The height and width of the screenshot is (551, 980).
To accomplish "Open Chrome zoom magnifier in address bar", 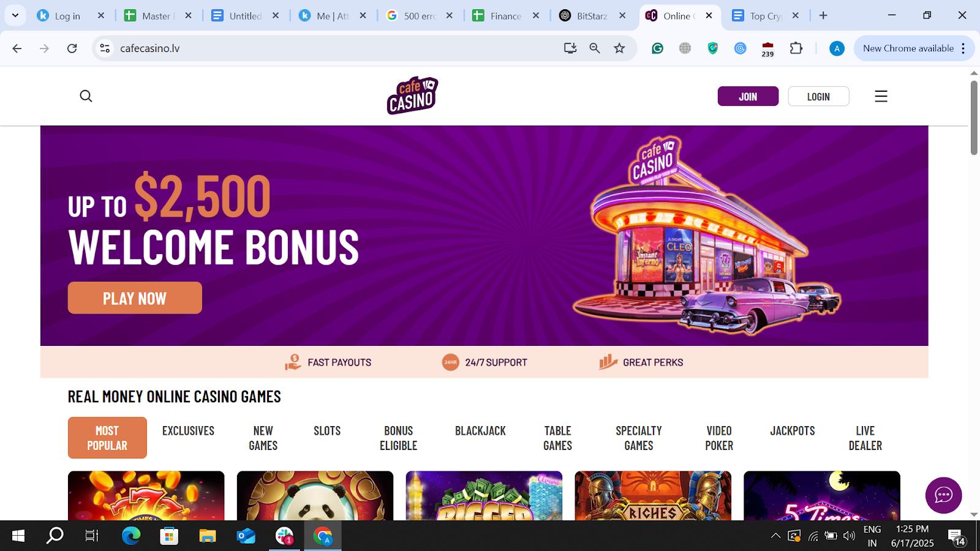I will 595,48.
